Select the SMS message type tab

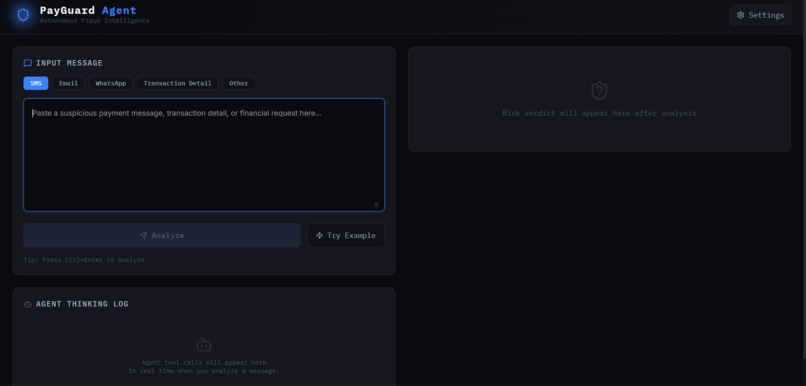(x=36, y=83)
